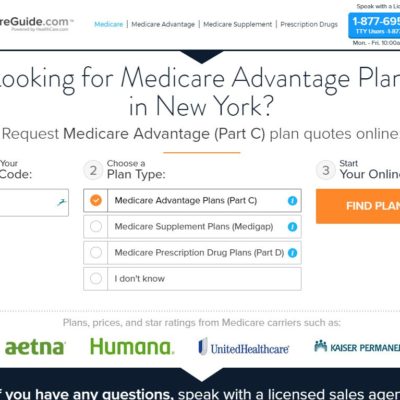Select Medicare Supplement Plans (Medigap) radio
Viewport: 400px width, 400px height.
96,227
